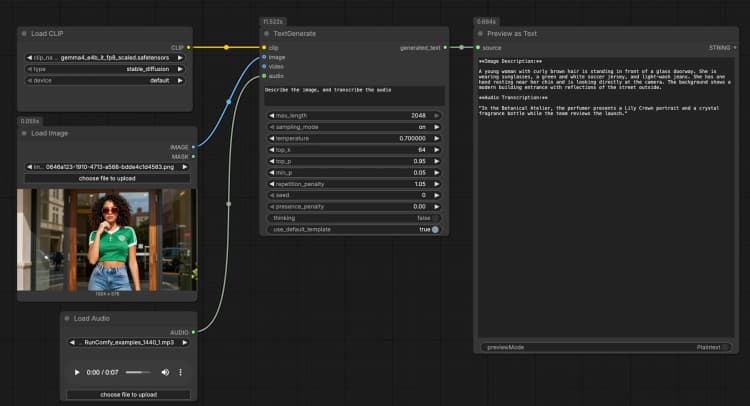Viewport: 750px width, 406px height.
Task: Select next image file with right arrow
Action: 185,167
